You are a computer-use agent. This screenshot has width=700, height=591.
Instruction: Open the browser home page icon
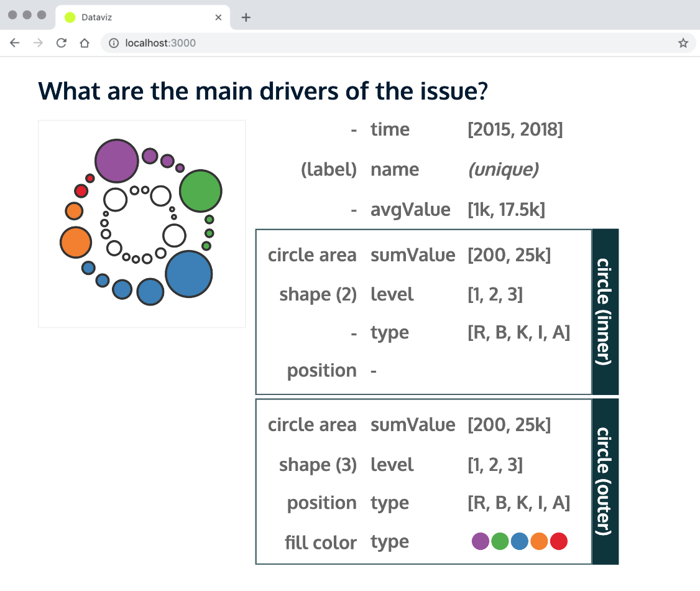85,43
